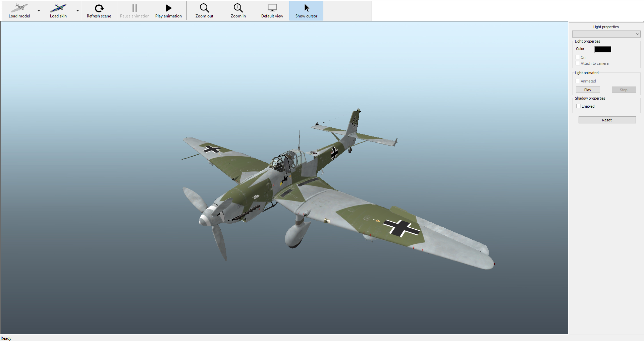The height and width of the screenshot is (341, 644).
Task: Open the Load model dropdown arrow
Action: [39, 11]
